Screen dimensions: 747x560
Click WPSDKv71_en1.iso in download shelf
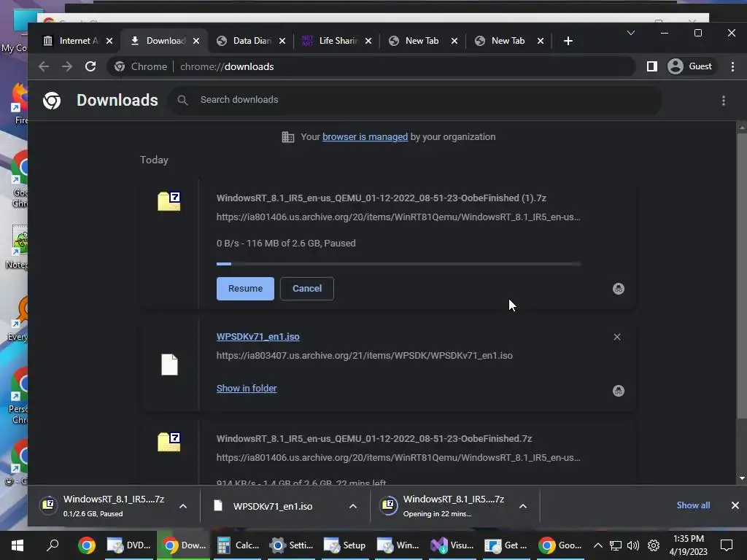click(274, 506)
